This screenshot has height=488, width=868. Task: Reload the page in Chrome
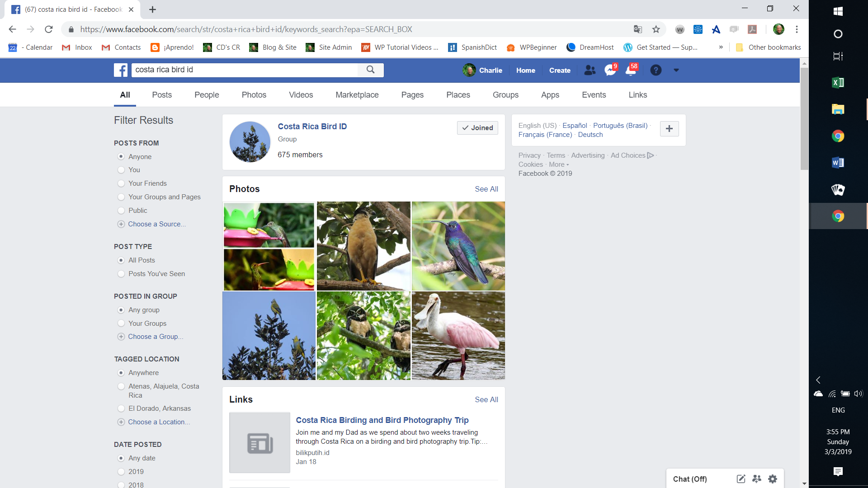point(49,29)
